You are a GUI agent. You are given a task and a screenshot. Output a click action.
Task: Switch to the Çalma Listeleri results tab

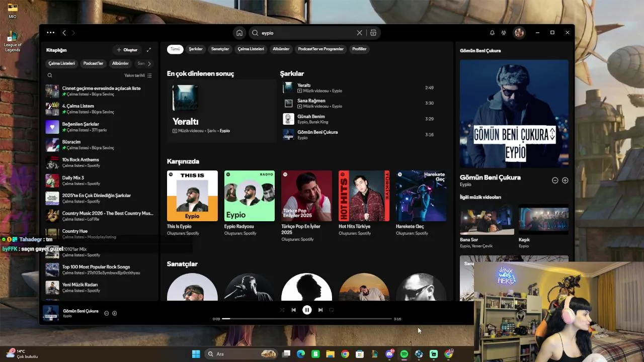coord(251,49)
